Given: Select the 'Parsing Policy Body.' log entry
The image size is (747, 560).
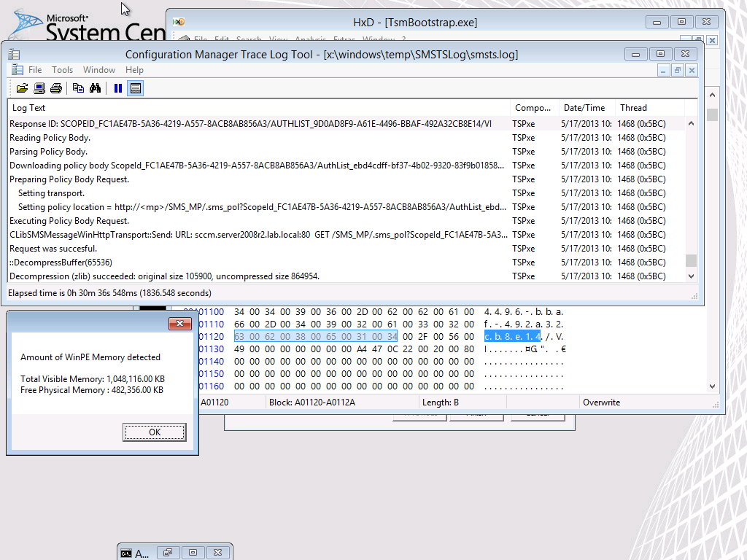Looking at the screenshot, I should click(347, 152).
